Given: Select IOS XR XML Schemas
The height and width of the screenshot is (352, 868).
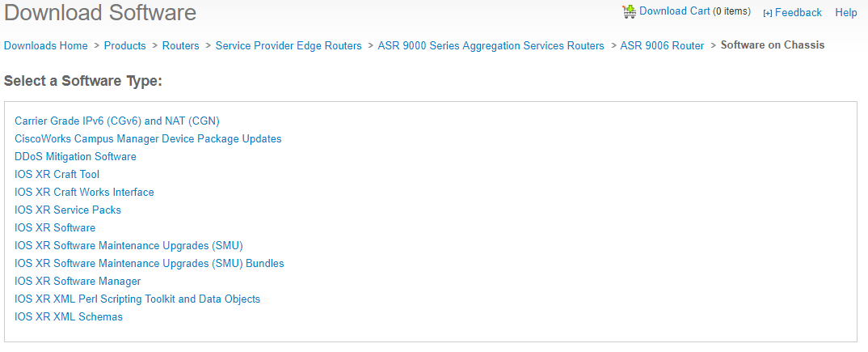Looking at the screenshot, I should tap(69, 317).
